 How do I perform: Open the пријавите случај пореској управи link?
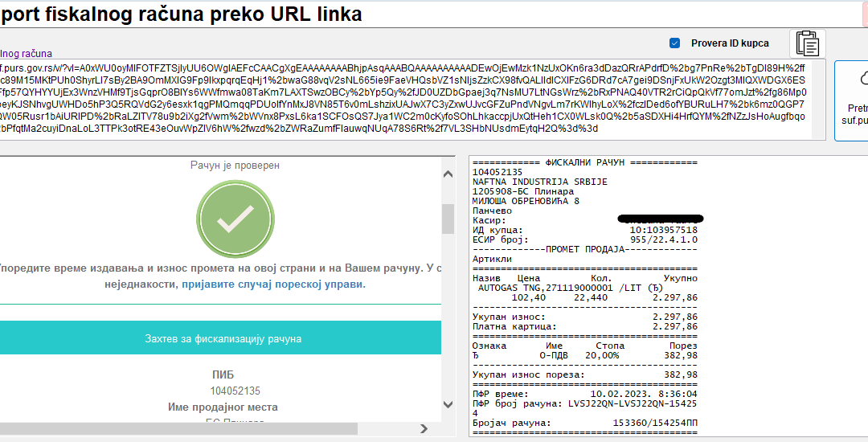273,284
